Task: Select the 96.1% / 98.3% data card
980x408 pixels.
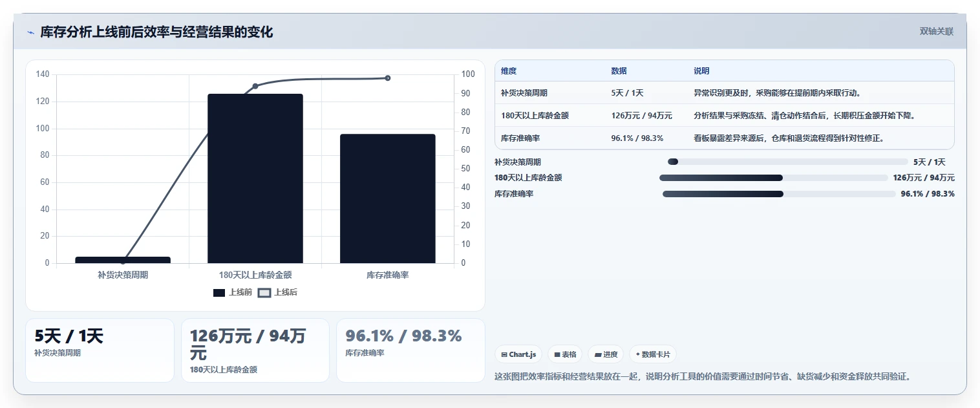Action: [410, 350]
